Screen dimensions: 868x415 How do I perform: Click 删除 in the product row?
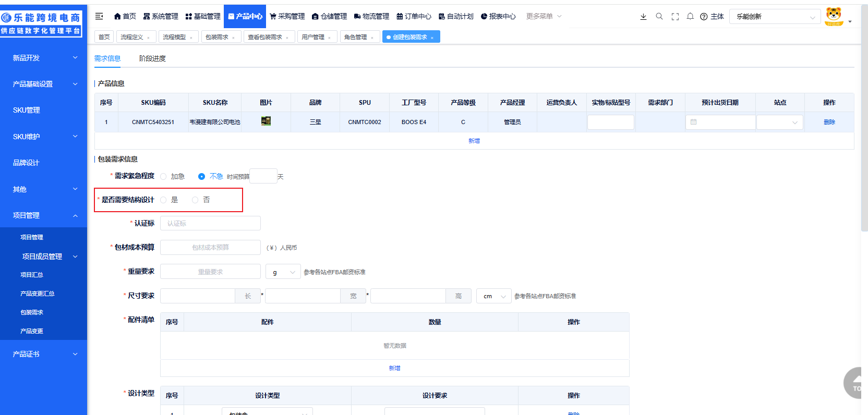(x=829, y=122)
